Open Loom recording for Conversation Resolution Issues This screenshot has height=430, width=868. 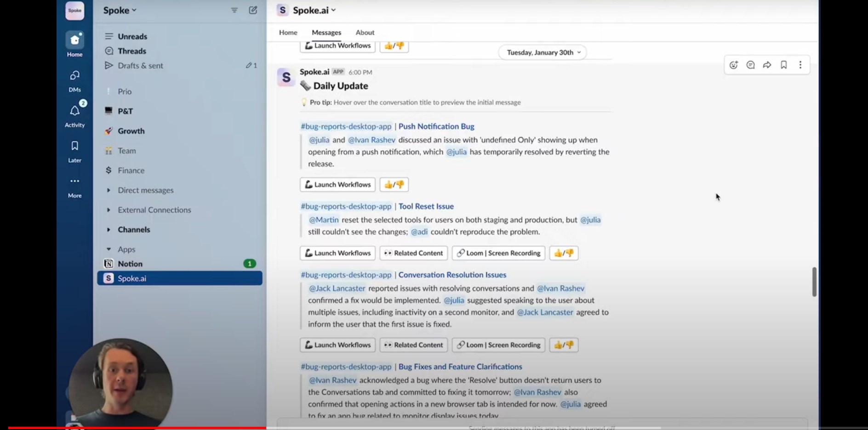click(x=499, y=345)
